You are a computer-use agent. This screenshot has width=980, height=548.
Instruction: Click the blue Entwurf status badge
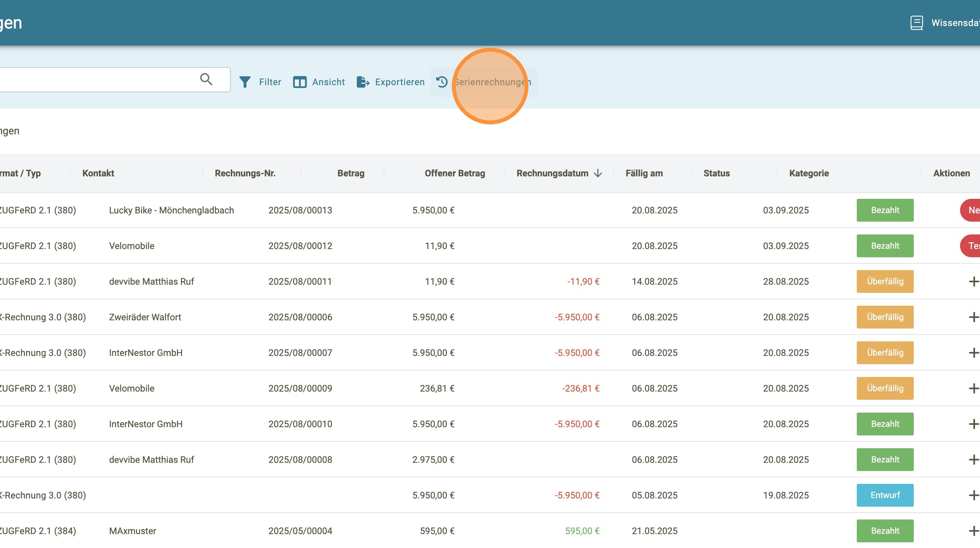pos(885,495)
